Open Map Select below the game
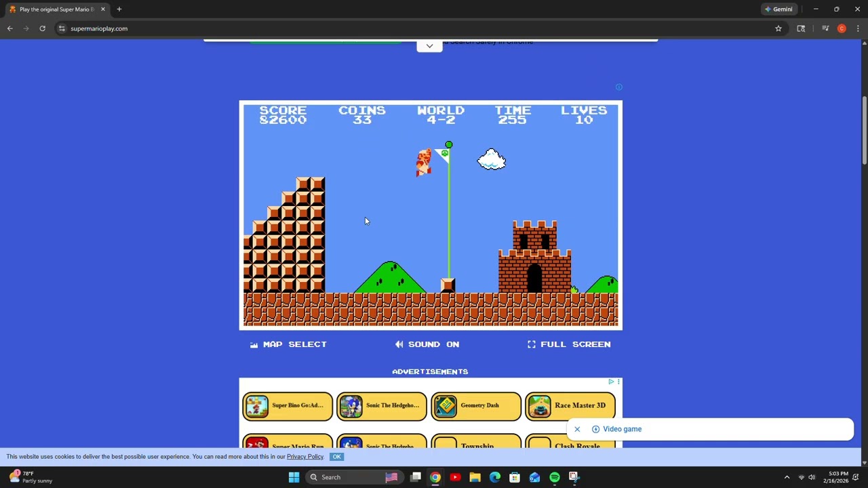The image size is (868, 488). point(288,344)
